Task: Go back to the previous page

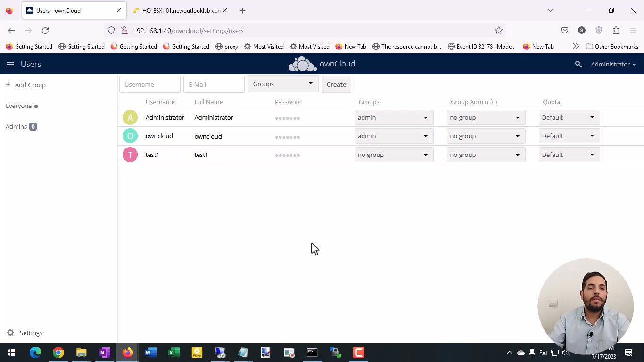Action: coord(11,30)
